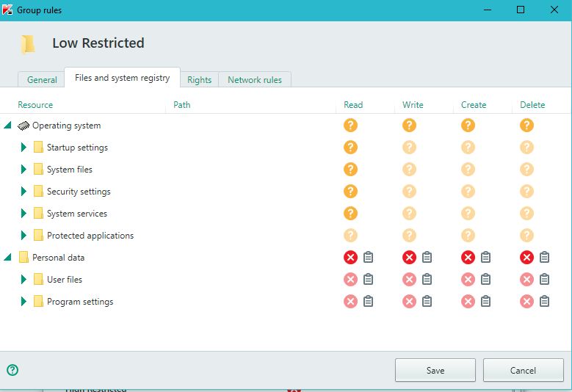572x392 pixels.
Task: Change the Read permission for System files
Action: click(x=350, y=169)
